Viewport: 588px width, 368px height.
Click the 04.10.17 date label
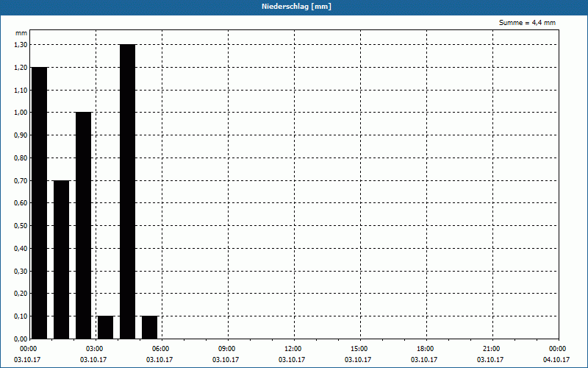[x=556, y=360]
